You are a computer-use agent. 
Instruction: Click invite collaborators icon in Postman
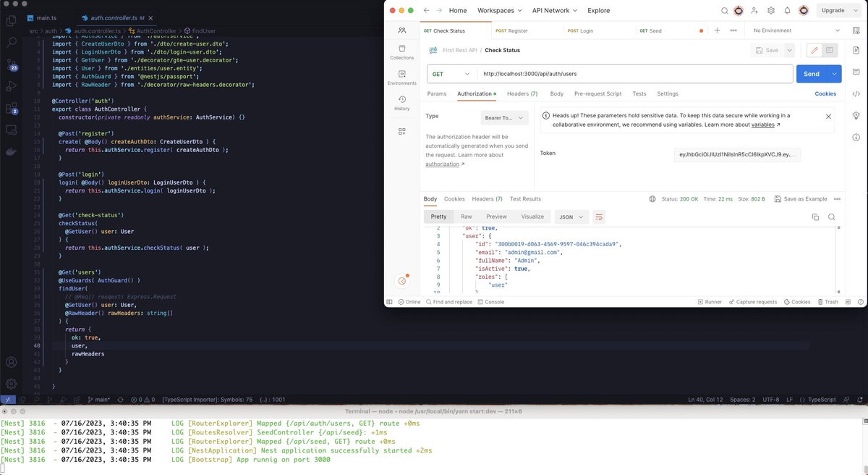click(x=755, y=11)
